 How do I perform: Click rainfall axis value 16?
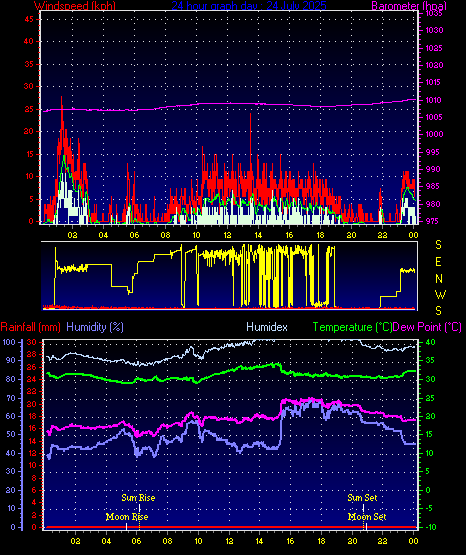32,429
